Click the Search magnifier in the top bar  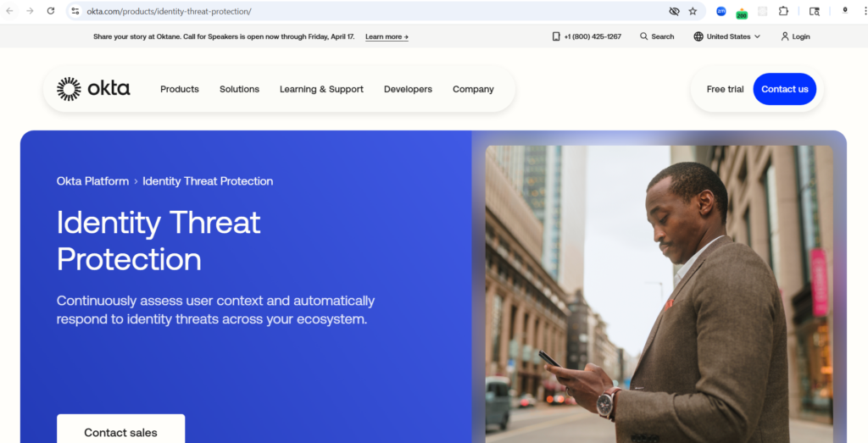click(657, 36)
